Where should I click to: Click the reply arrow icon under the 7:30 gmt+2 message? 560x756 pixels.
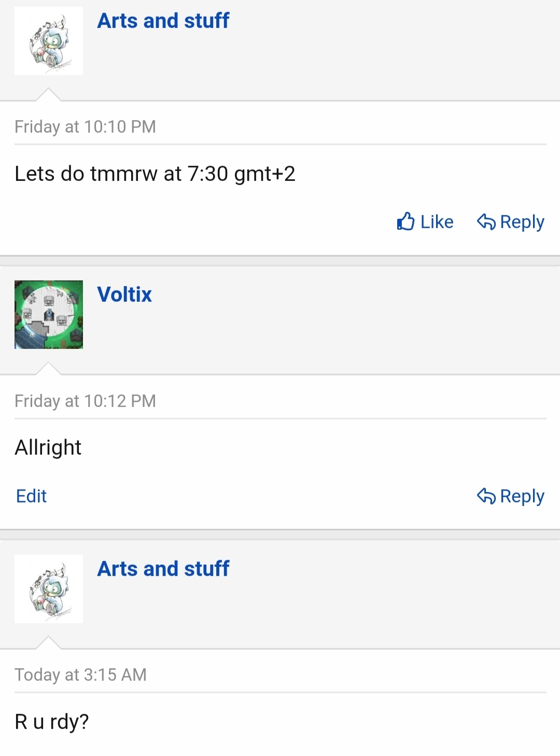[486, 221]
